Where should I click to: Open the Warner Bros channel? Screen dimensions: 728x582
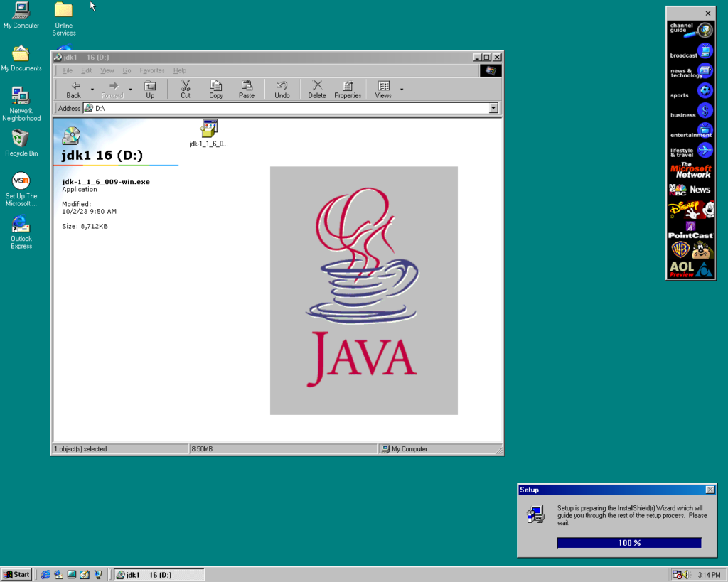[x=691, y=249]
